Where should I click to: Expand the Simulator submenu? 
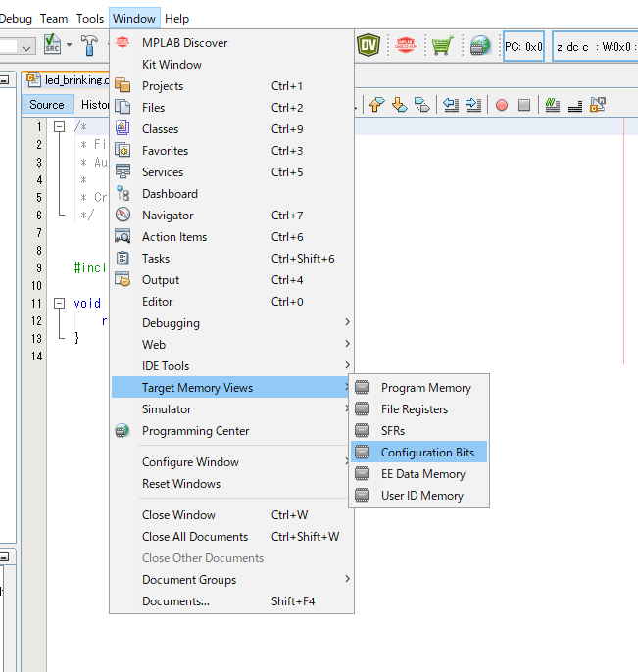[232, 409]
